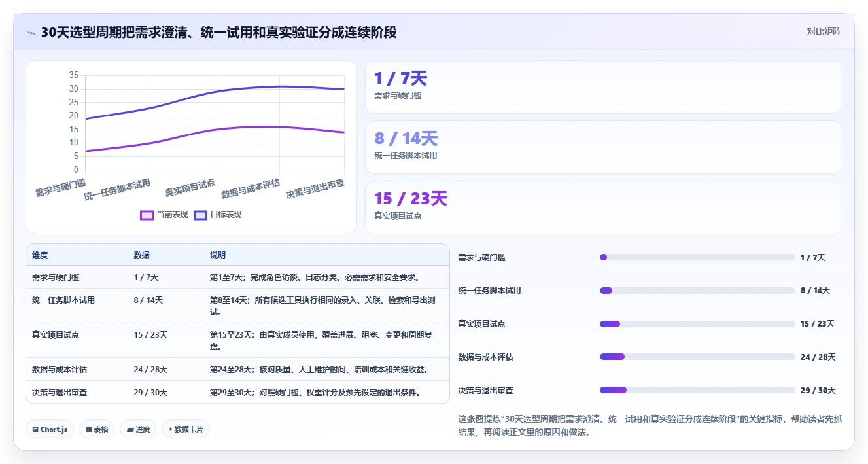Click the 数据与成本评估 progress bar

point(697,357)
